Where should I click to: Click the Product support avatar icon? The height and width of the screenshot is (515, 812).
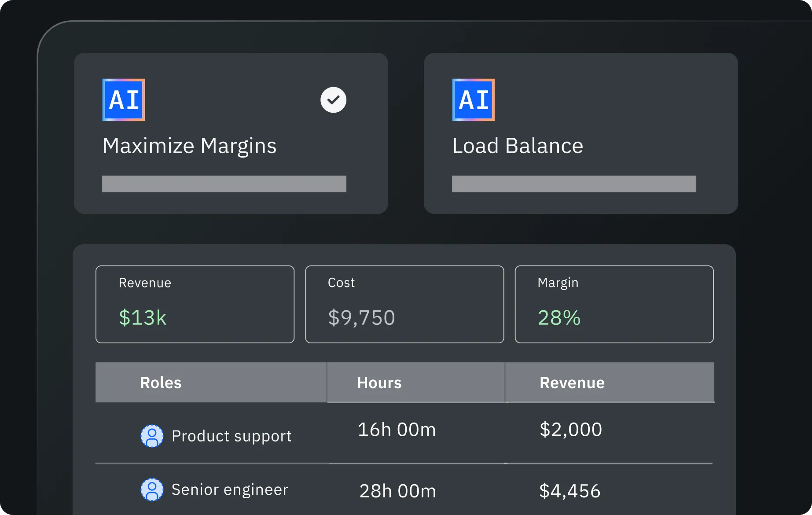click(x=152, y=436)
